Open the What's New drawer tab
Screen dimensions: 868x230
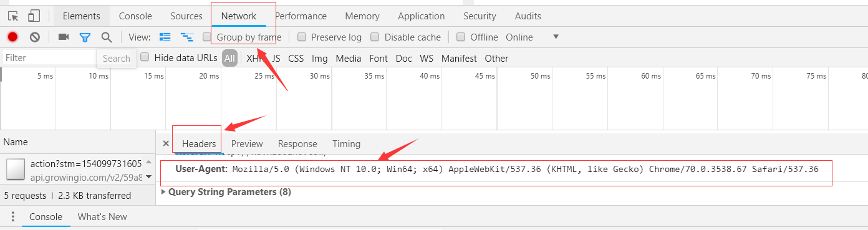[x=102, y=217]
